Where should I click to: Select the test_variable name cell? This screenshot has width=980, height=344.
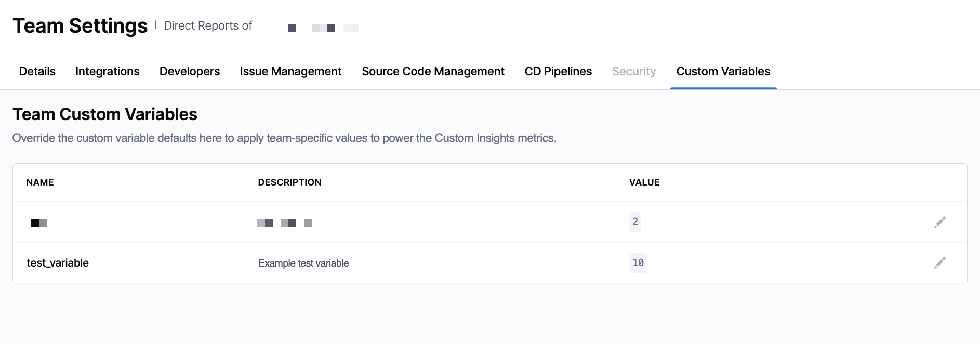pyautogui.click(x=58, y=263)
